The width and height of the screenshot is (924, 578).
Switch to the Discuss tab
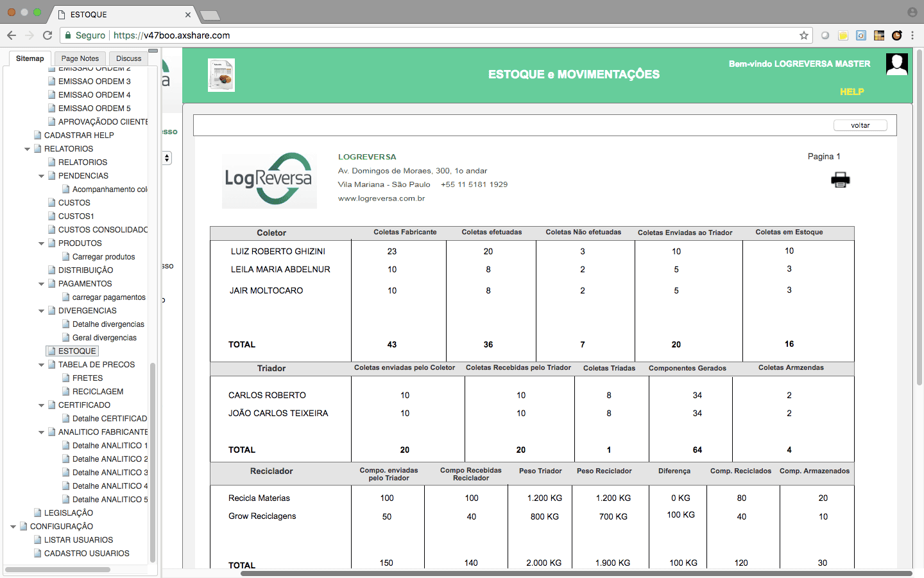128,58
